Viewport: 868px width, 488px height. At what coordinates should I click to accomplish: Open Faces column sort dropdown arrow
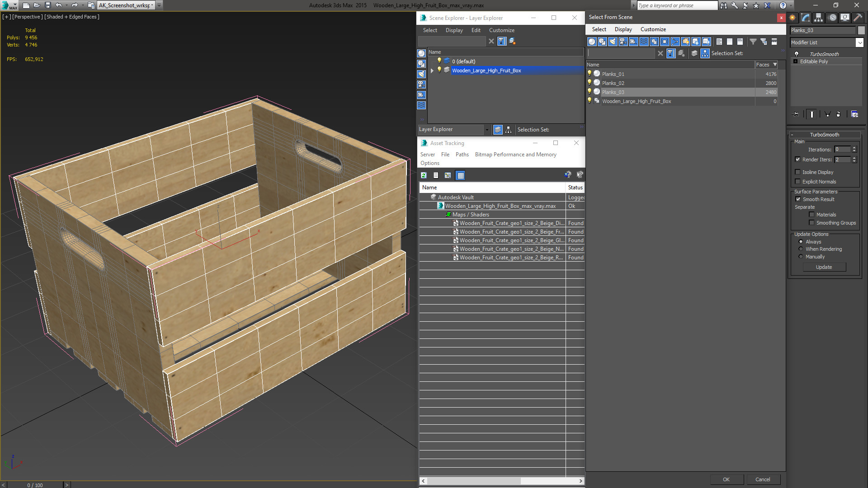click(775, 65)
